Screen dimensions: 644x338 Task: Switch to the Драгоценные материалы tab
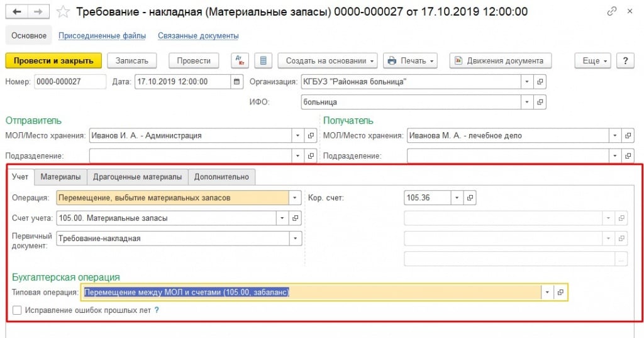(x=136, y=177)
